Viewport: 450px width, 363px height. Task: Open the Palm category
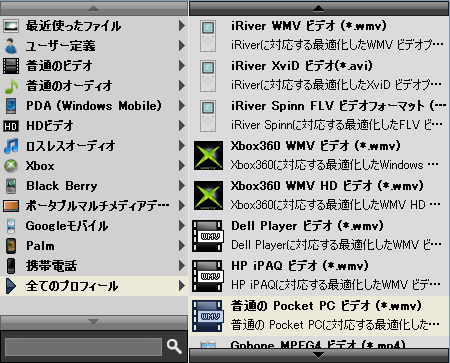point(94,246)
